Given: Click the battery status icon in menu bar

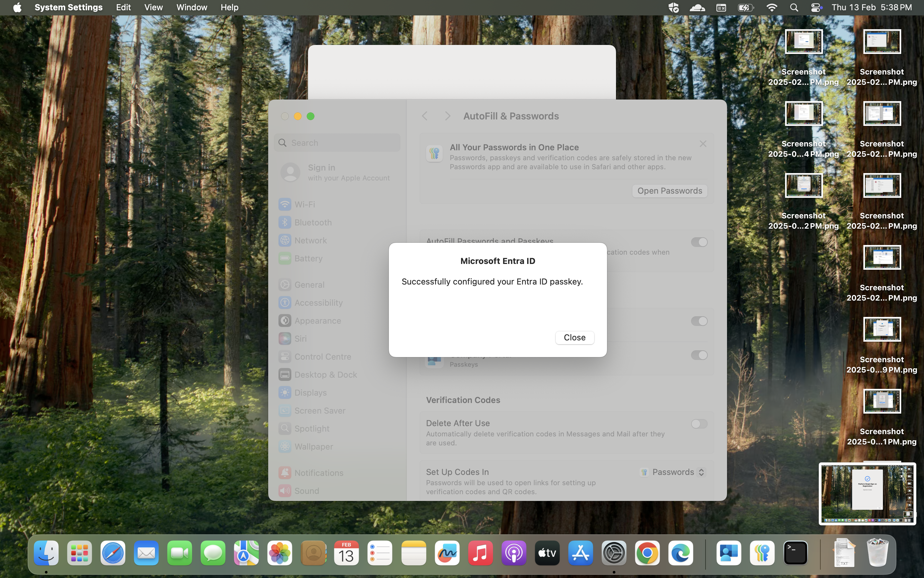Looking at the screenshot, I should click(746, 7).
